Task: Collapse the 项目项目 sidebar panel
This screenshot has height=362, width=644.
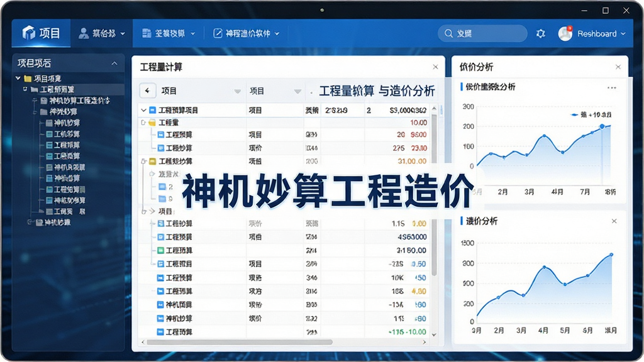Action: click(114, 63)
